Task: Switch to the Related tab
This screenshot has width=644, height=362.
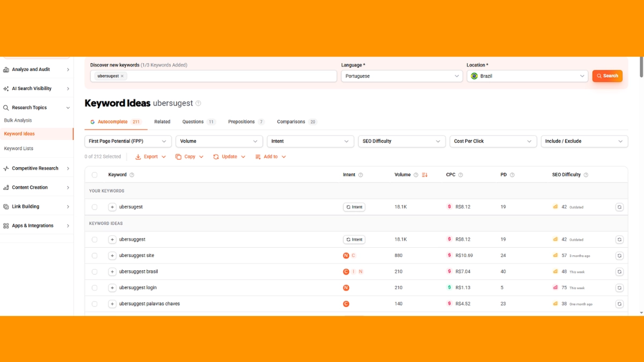Action: pos(162,122)
